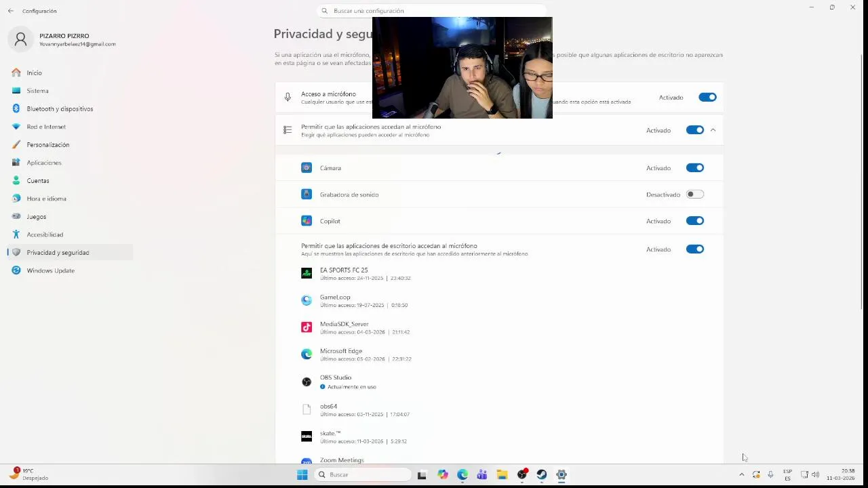Open Copilot from the taskbar

click(443, 475)
